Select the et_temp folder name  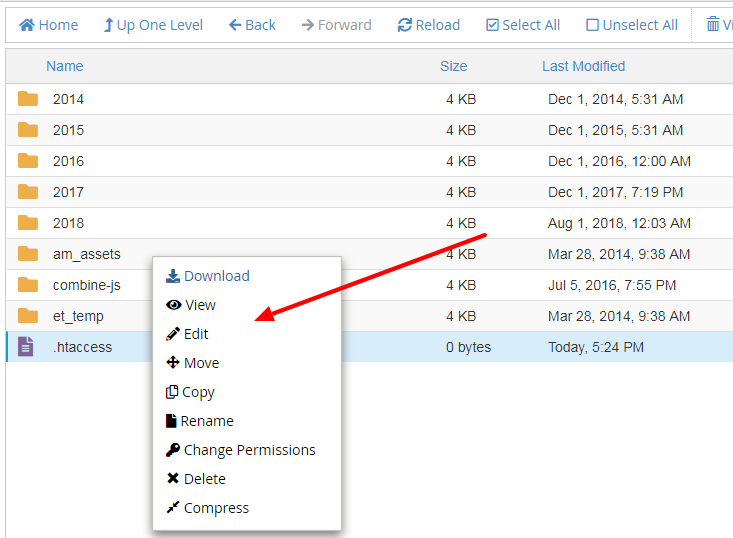[78, 316]
